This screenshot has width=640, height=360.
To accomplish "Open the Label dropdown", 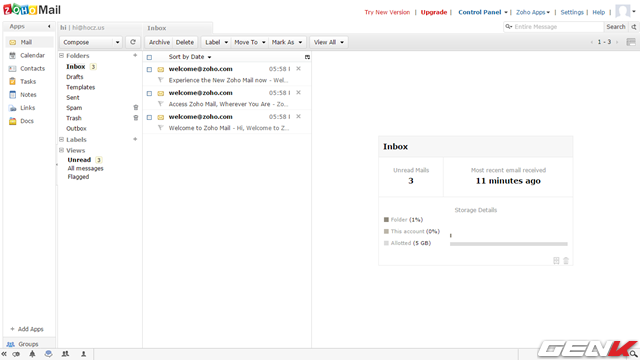I will tap(216, 42).
